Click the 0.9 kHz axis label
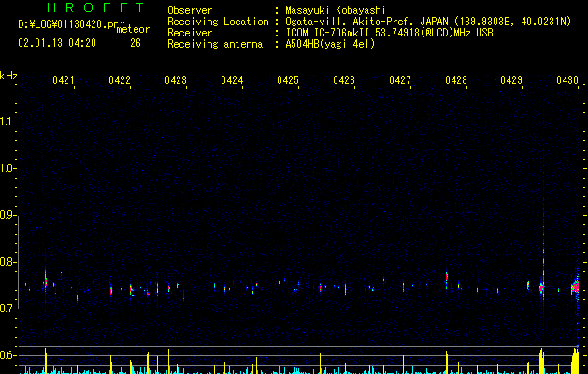This screenshot has width=588, height=374. [7, 215]
